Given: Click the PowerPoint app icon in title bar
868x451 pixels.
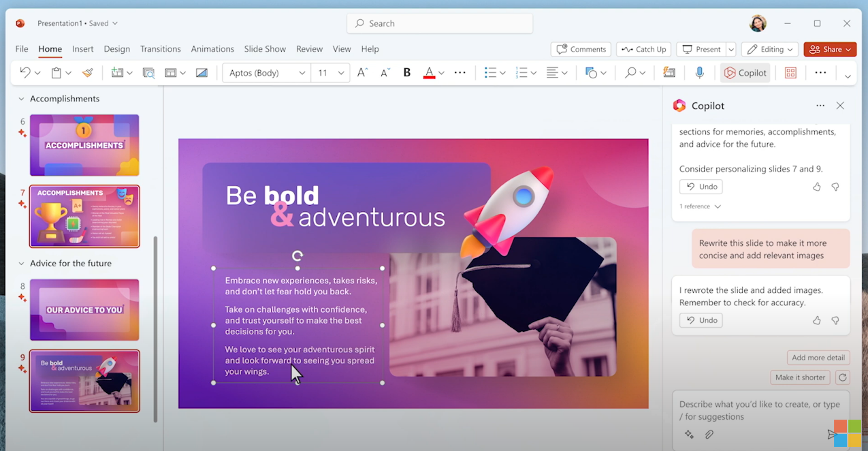Looking at the screenshot, I should coord(20,23).
